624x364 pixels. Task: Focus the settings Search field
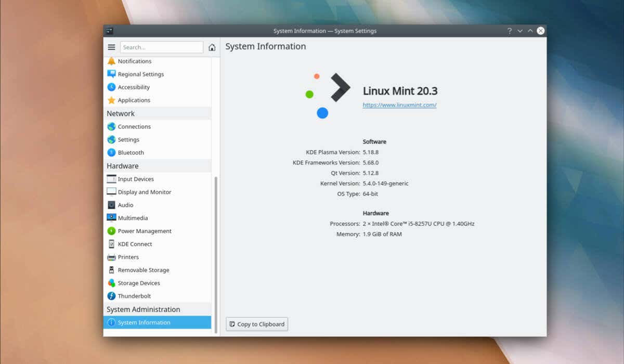tap(161, 47)
